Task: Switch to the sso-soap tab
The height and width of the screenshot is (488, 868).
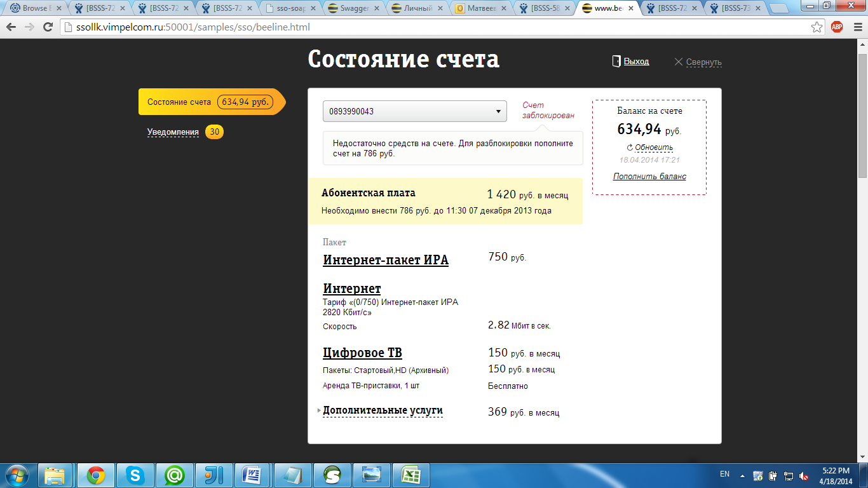Action: click(x=289, y=8)
